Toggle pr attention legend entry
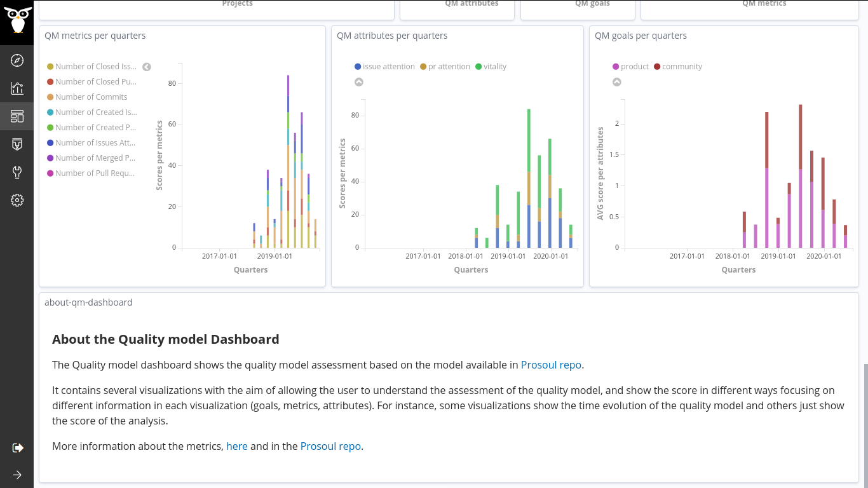Screen dimensions: 868x488 tap(445, 67)
